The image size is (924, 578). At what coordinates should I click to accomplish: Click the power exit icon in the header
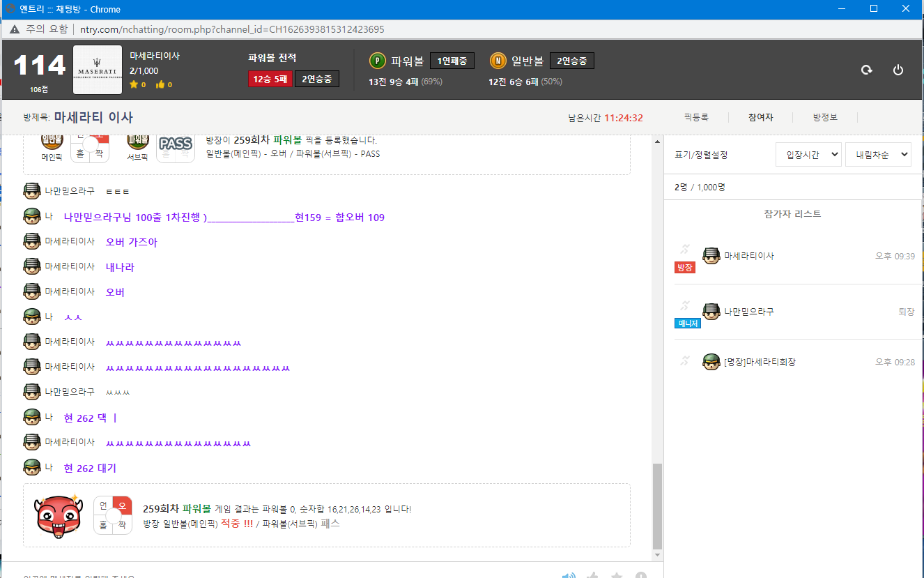[898, 70]
